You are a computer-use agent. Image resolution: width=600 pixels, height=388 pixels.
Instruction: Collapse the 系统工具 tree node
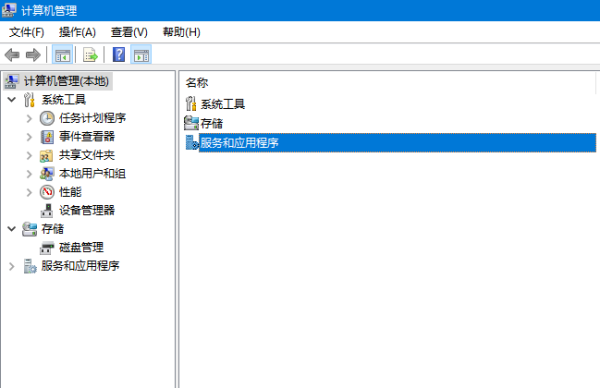click(x=11, y=100)
